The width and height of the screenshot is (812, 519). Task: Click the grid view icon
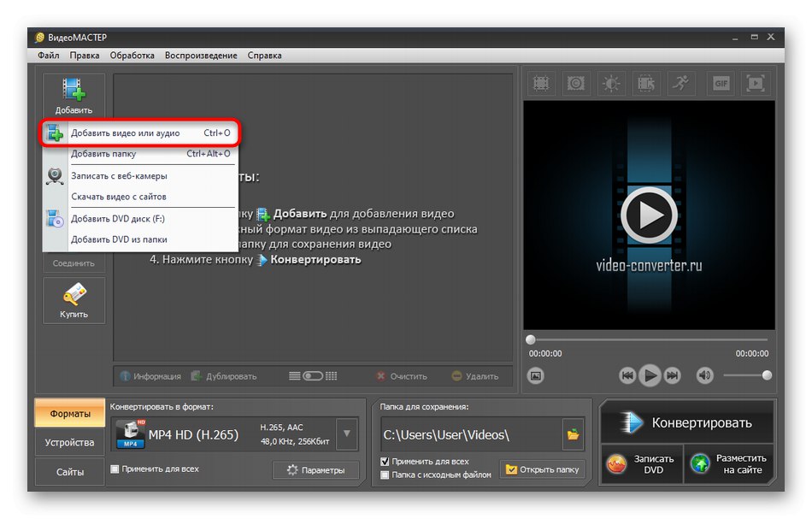click(x=332, y=376)
